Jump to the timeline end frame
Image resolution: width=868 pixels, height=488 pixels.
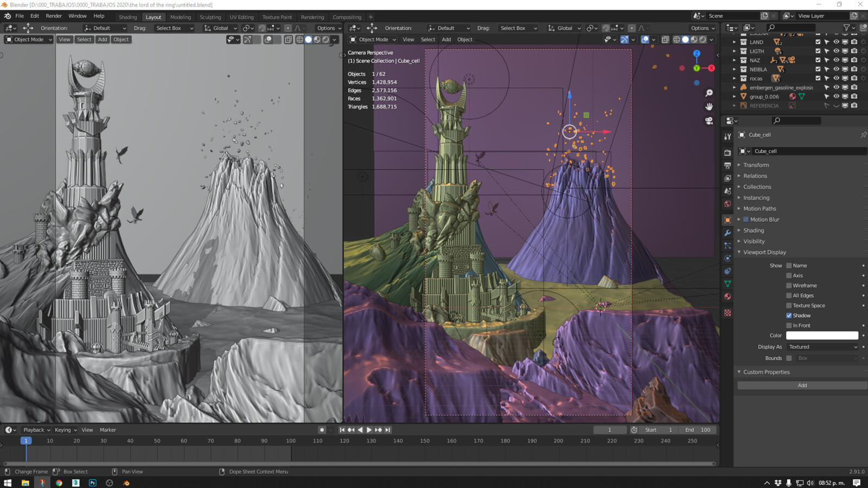(x=387, y=430)
